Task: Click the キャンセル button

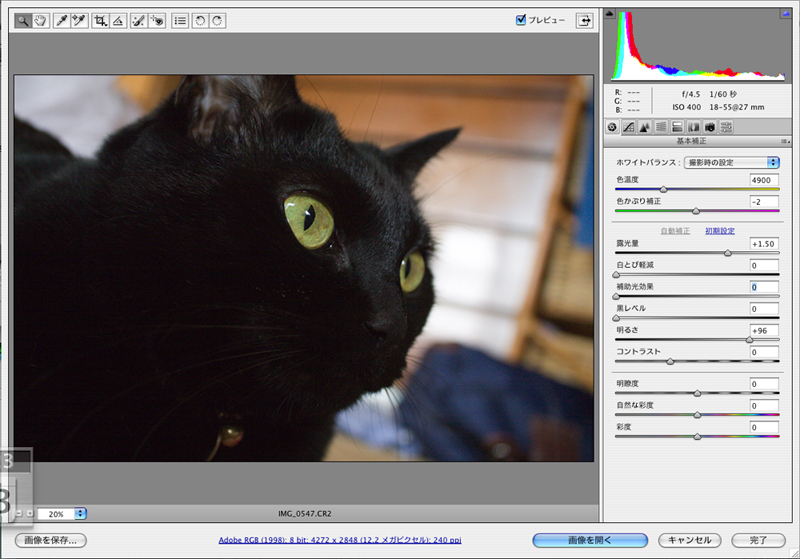Action: point(689,540)
